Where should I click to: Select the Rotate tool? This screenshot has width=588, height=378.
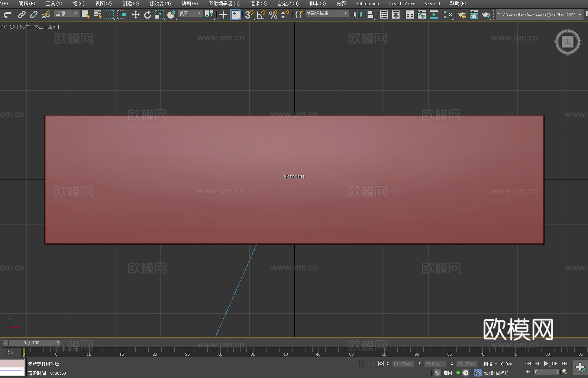[148, 14]
